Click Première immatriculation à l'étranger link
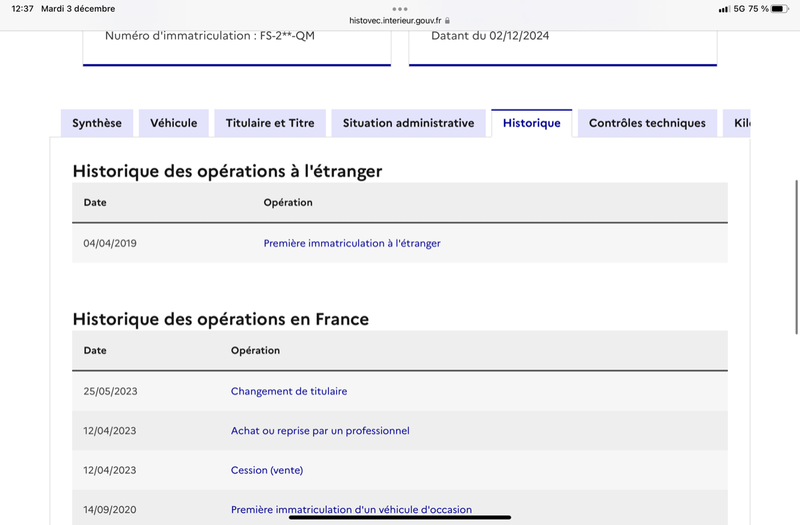Screen dimensions: 800x525 tap(352, 243)
